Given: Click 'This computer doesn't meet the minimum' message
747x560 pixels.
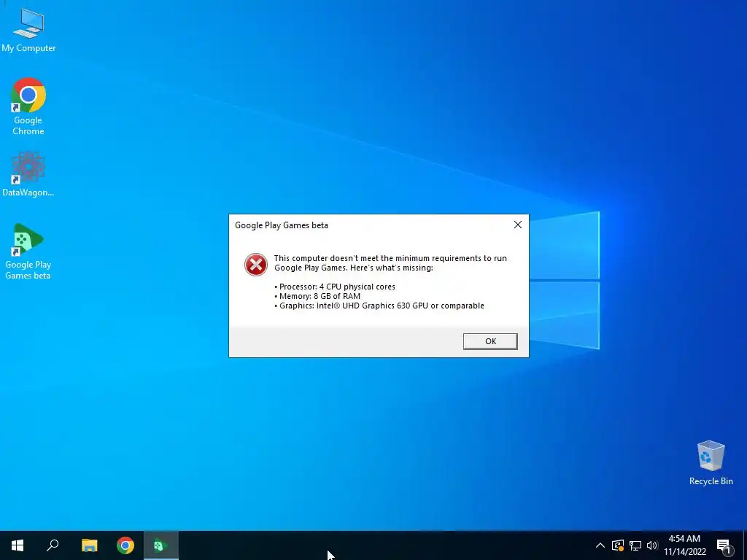Looking at the screenshot, I should (390, 262).
